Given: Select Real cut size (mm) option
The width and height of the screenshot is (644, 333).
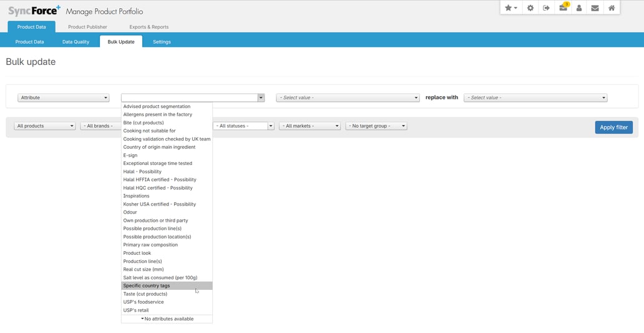Looking at the screenshot, I should (167, 269).
